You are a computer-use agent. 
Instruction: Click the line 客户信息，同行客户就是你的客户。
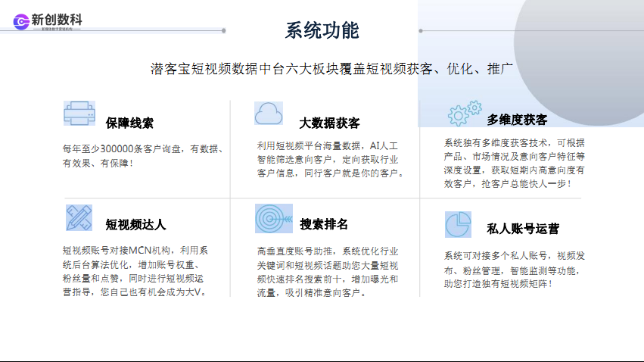pyautogui.click(x=330, y=173)
